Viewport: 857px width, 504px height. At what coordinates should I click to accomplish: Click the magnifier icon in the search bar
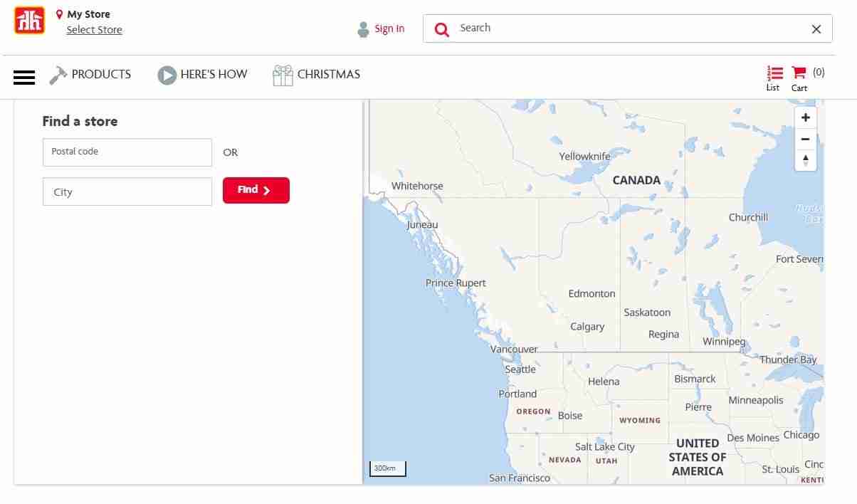tap(441, 28)
